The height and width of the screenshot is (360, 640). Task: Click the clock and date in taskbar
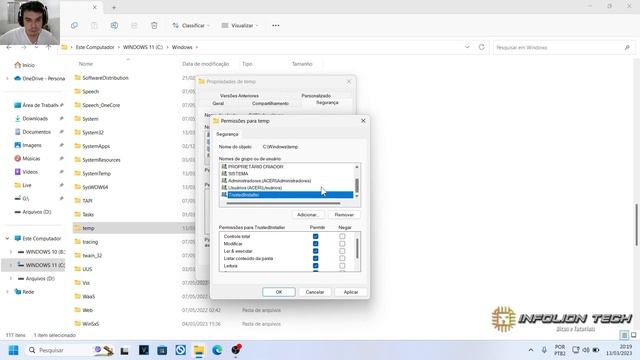pos(620,350)
